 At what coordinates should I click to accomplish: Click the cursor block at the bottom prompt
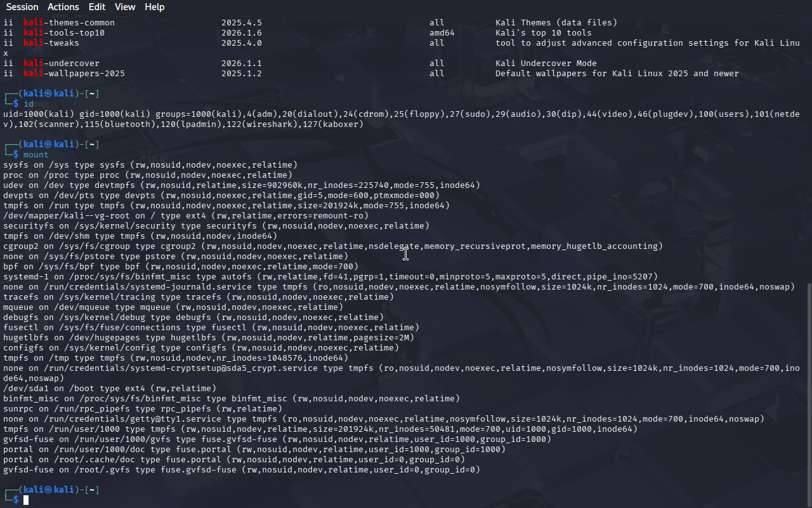(26, 500)
